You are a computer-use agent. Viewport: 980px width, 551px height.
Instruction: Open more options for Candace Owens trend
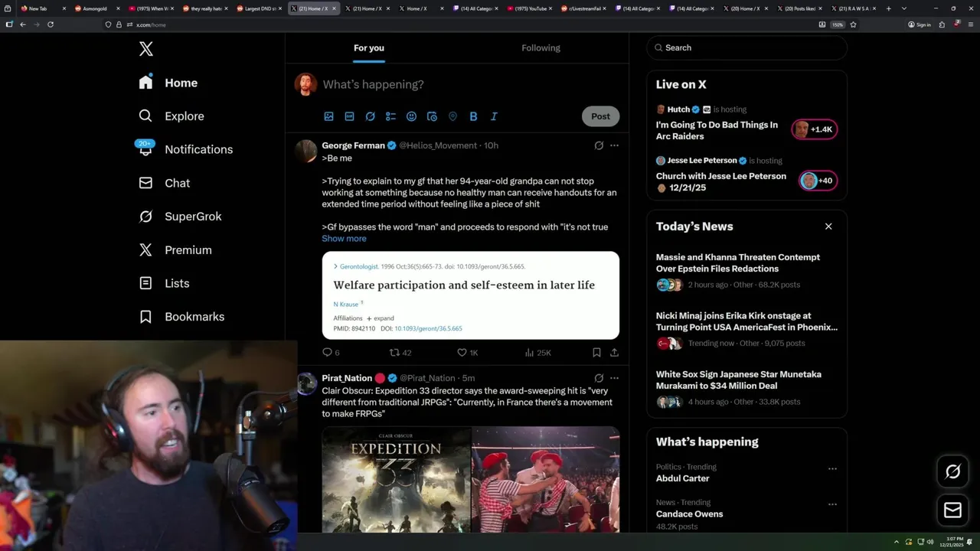tap(832, 505)
